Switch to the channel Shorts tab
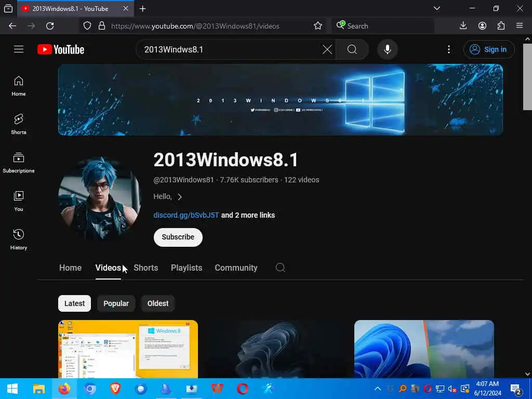 146,268
